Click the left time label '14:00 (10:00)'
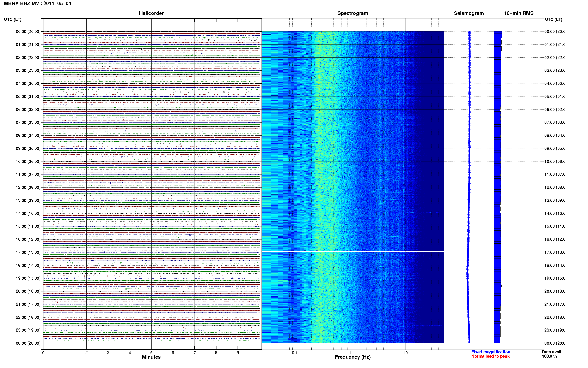This screenshot has height=368, width=588. pos(28,213)
